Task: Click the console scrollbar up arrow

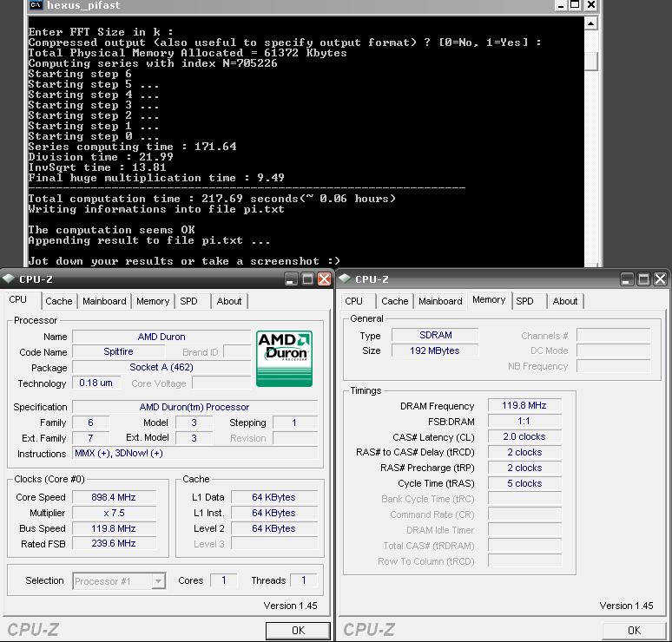Action: pos(591,23)
